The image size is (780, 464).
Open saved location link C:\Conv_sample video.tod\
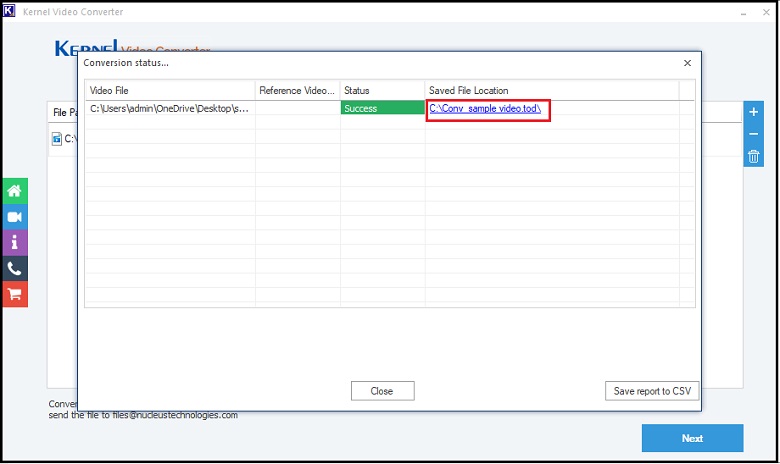click(485, 108)
